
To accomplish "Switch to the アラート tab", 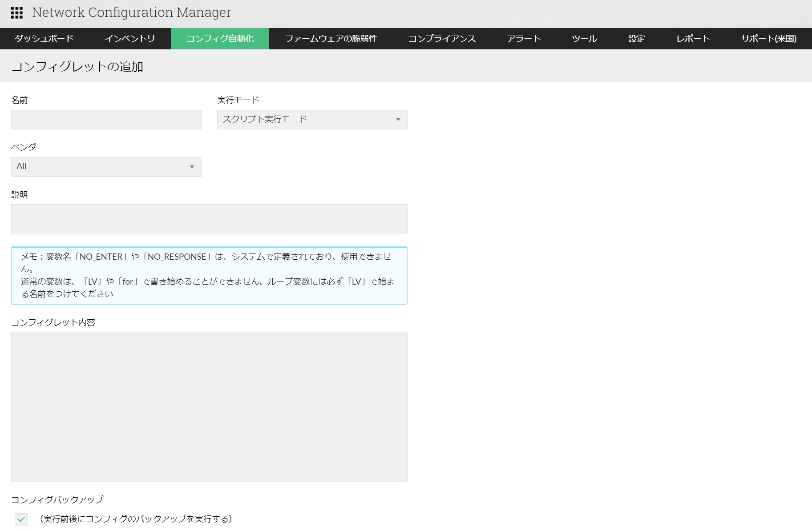I will tap(524, 39).
